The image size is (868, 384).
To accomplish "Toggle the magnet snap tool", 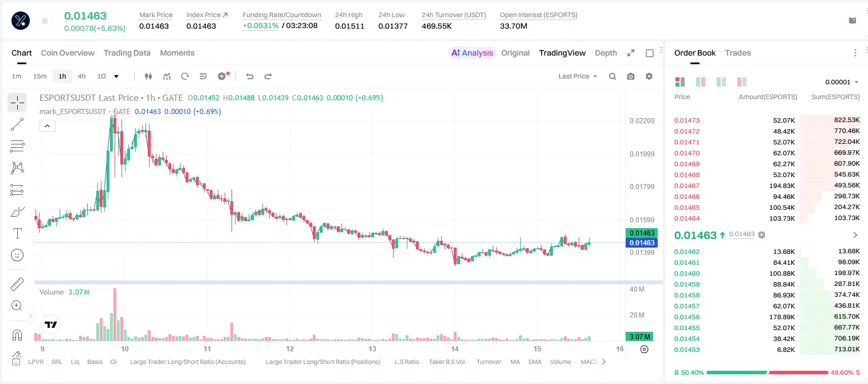I will tap(17, 335).
